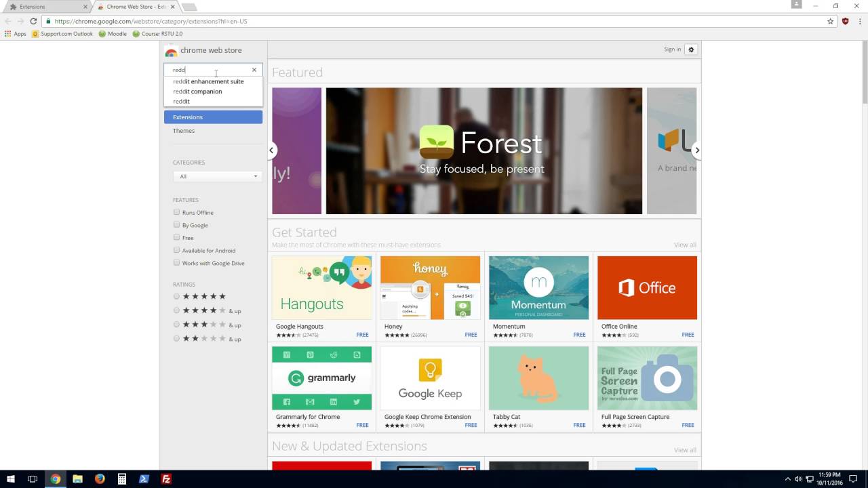Click the Sign in link
The image size is (868, 488).
[672, 49]
